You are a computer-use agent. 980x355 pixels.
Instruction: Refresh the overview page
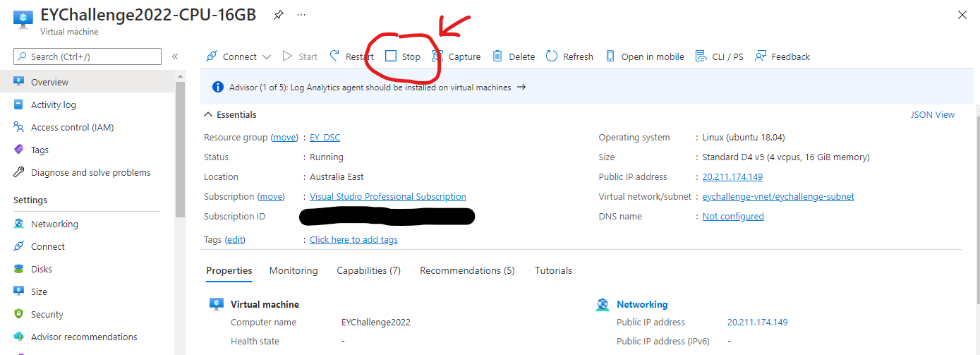pos(569,56)
